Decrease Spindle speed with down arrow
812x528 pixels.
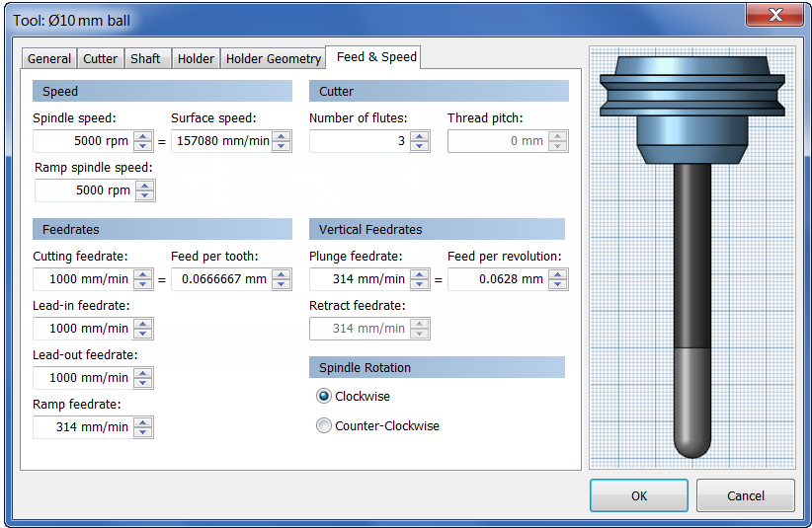pyautogui.click(x=143, y=146)
